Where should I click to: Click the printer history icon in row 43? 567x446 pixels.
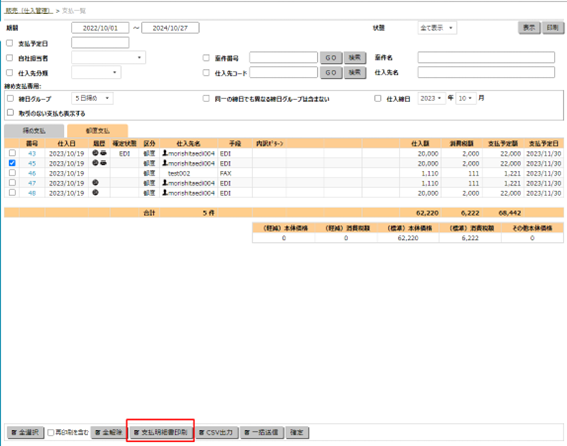pos(103,153)
